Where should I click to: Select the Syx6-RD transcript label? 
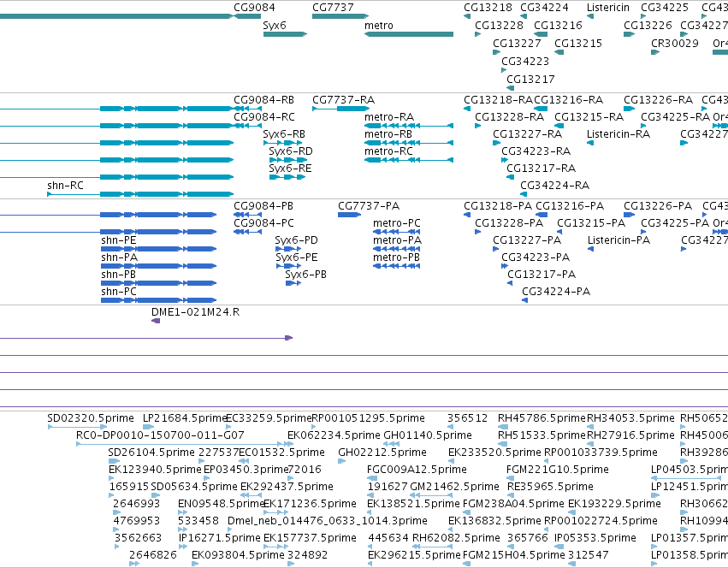pos(291,151)
